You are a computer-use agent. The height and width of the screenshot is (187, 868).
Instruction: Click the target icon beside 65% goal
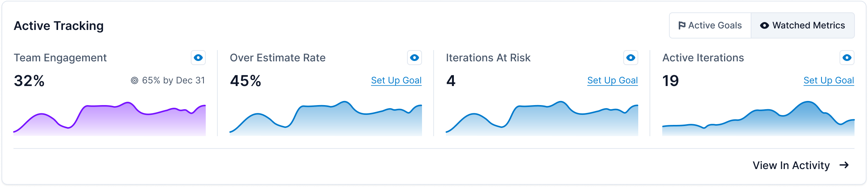135,80
